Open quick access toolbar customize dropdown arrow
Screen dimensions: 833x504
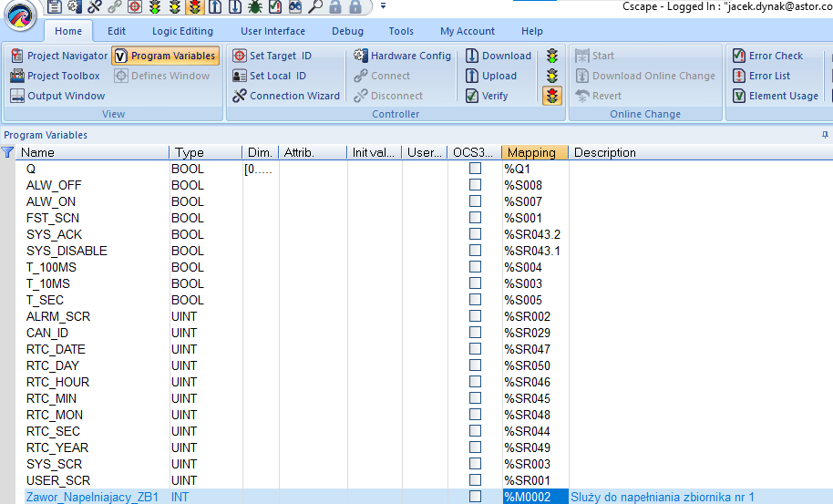383,6
